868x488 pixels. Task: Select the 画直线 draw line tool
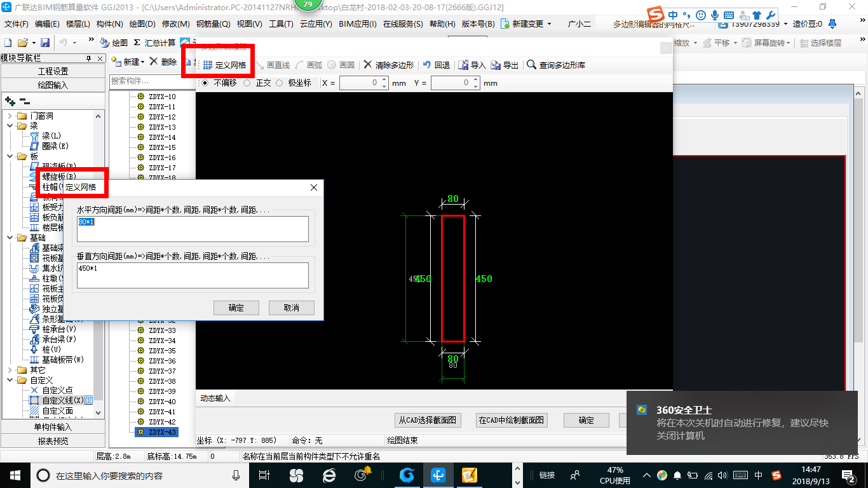[272, 65]
